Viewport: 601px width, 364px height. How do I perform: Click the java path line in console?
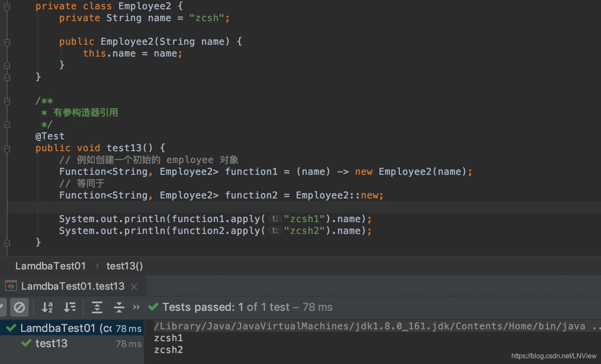pyautogui.click(x=377, y=326)
